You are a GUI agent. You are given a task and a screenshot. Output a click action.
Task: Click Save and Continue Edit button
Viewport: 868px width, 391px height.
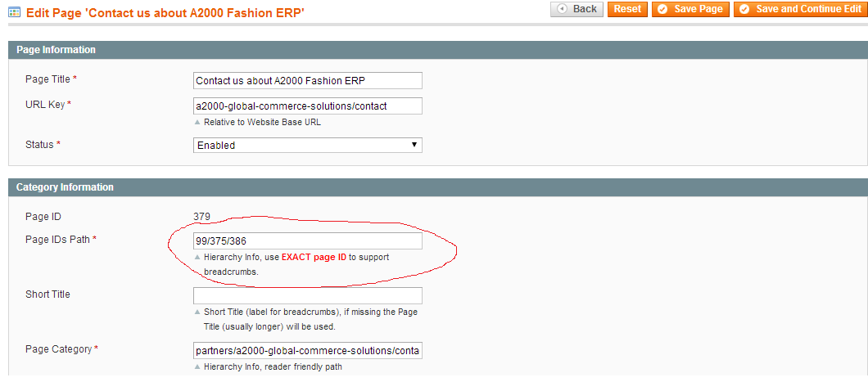pyautogui.click(x=801, y=9)
